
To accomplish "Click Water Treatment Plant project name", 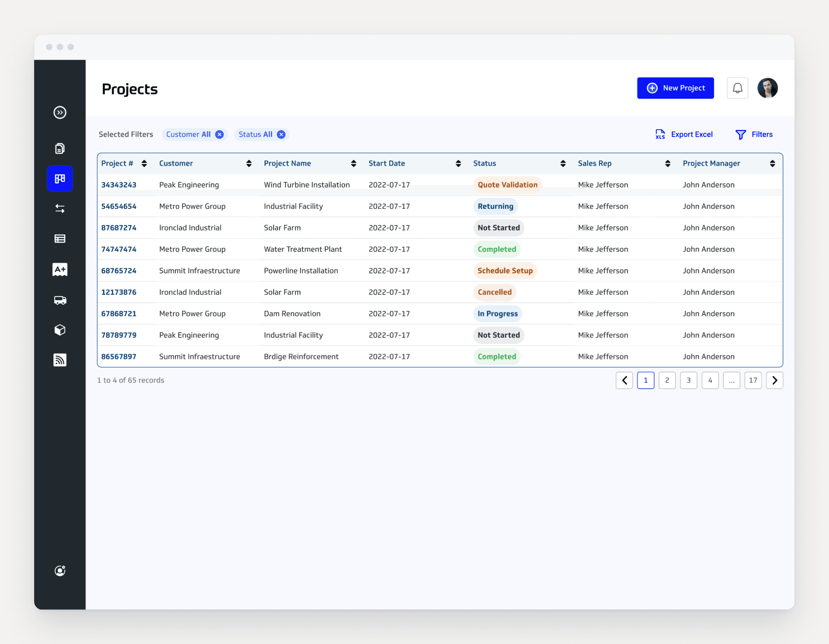I will [x=303, y=249].
